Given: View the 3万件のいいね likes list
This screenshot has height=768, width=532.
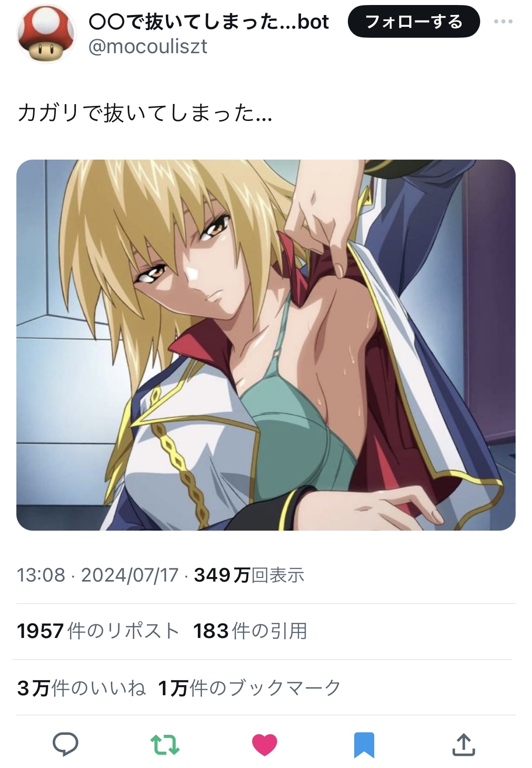Looking at the screenshot, I should point(81,688).
